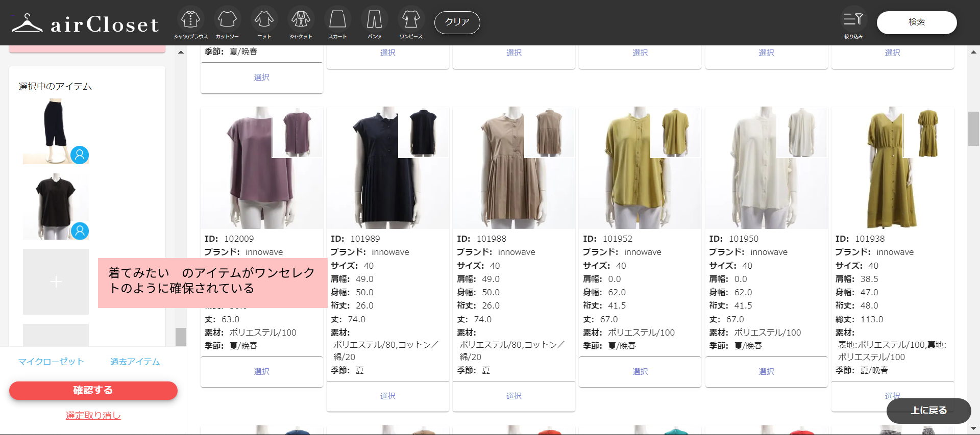Choose the ワンピース category icon

tap(411, 20)
